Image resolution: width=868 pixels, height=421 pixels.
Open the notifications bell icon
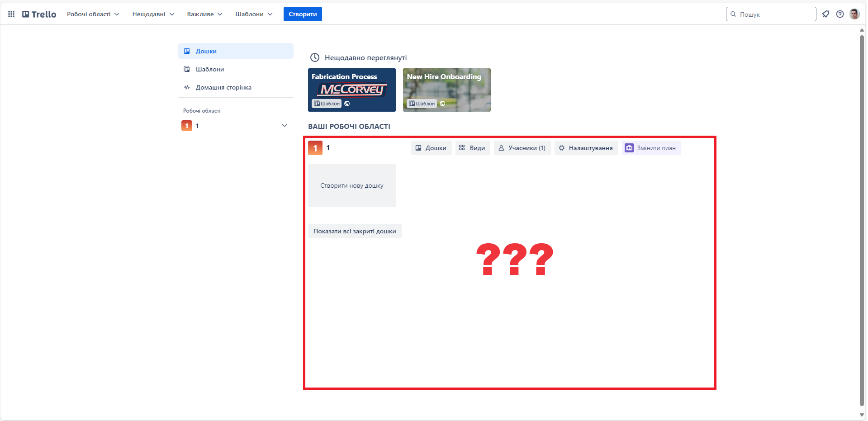pyautogui.click(x=825, y=14)
